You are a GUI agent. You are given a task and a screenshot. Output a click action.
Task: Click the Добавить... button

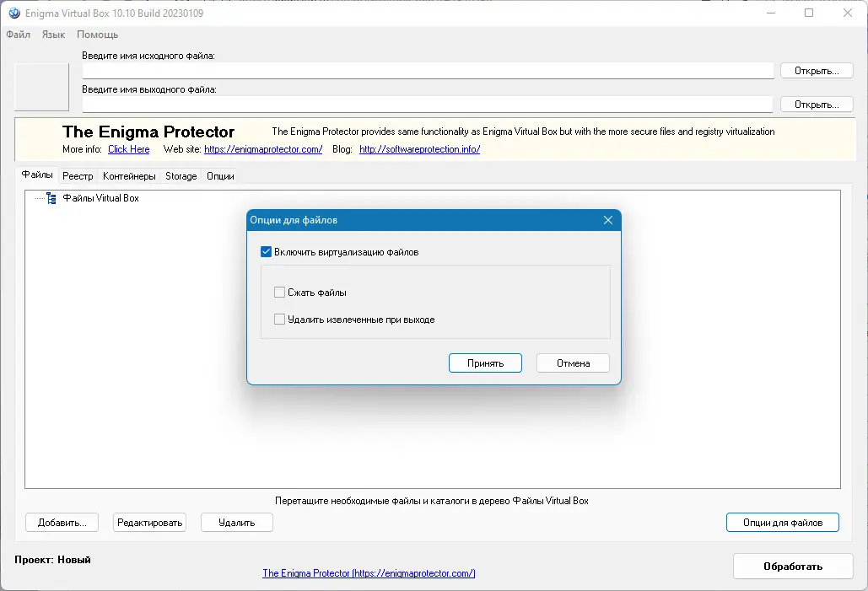tap(62, 523)
